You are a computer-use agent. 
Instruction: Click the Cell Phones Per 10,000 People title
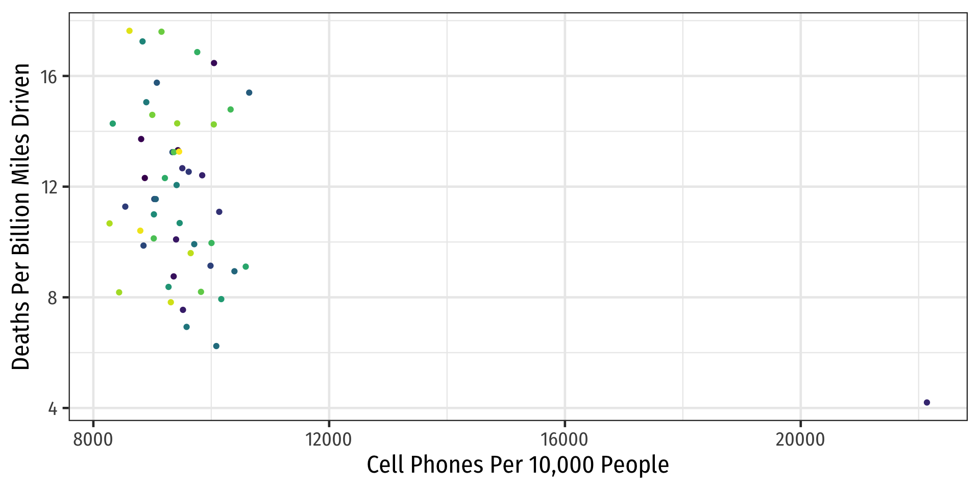click(518, 465)
